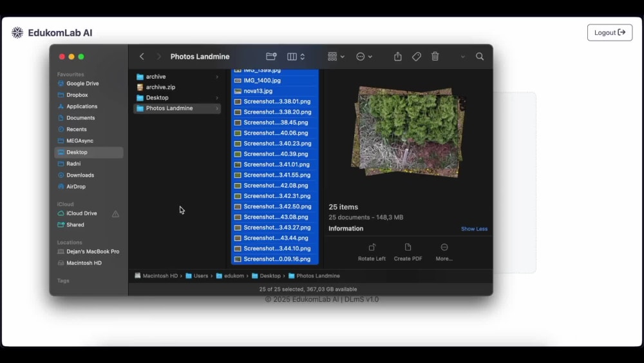Click Create PDF quick action
This screenshot has height=363, width=644.
click(x=408, y=252)
